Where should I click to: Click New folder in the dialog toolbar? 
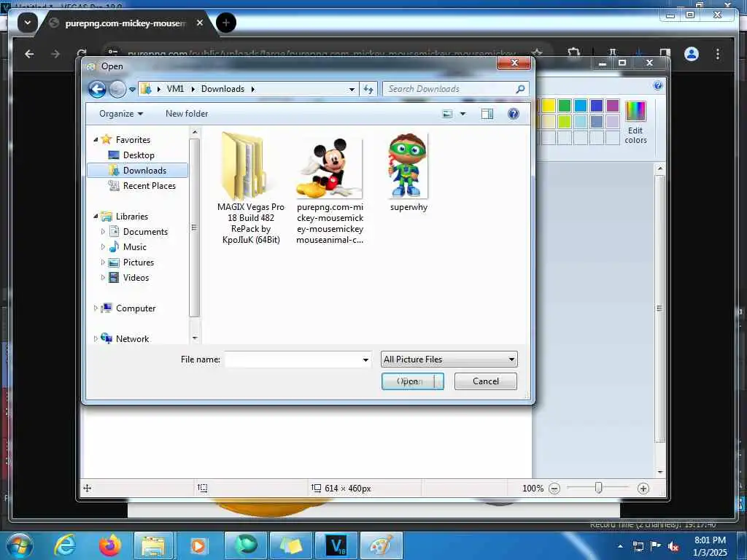click(x=187, y=114)
